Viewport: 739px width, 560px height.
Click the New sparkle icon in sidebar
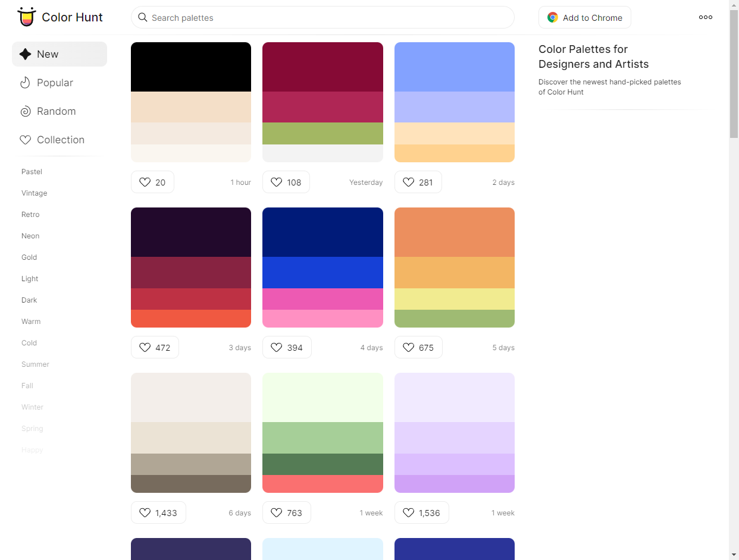[25, 54]
